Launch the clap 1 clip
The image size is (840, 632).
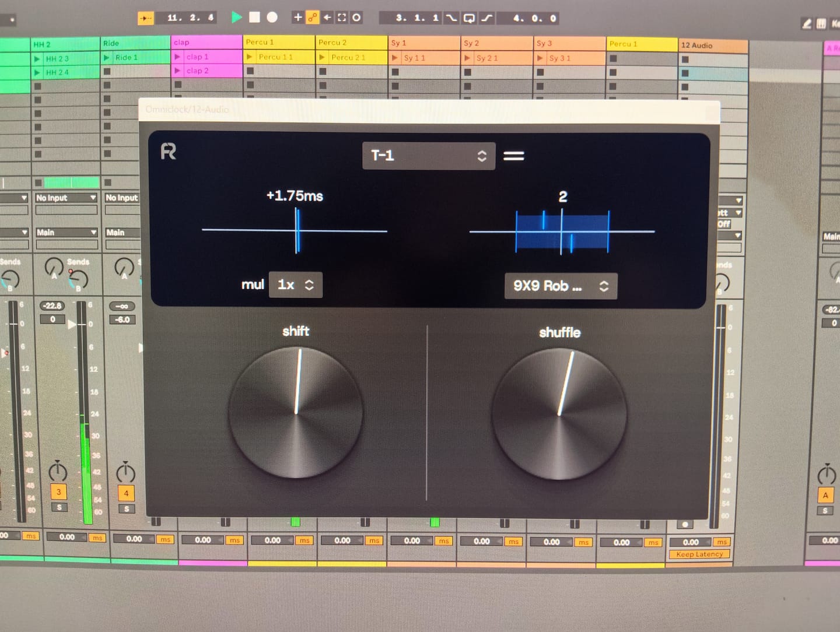click(x=177, y=57)
